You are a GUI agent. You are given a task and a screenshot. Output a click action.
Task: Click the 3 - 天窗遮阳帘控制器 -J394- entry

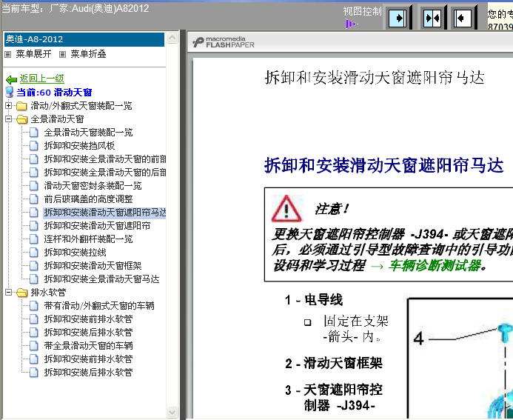pos(334,398)
